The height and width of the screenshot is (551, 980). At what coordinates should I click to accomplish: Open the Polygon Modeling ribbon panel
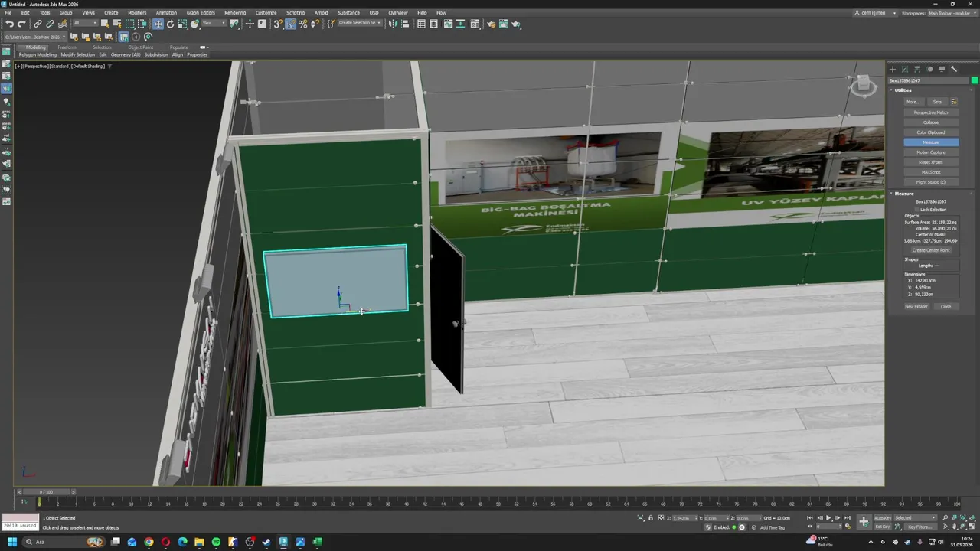(38, 55)
